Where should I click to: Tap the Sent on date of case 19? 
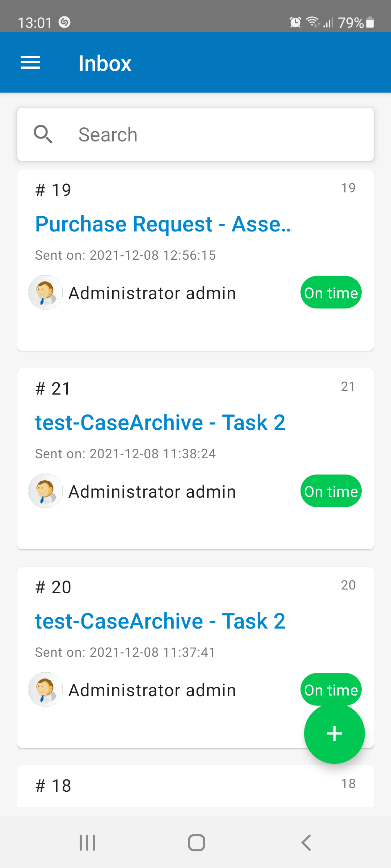coord(125,255)
